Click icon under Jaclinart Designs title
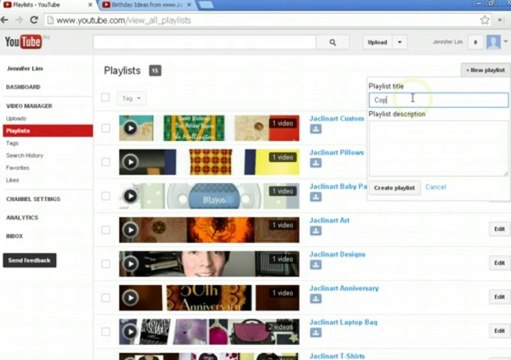This screenshot has width=511, height=360. [316, 265]
